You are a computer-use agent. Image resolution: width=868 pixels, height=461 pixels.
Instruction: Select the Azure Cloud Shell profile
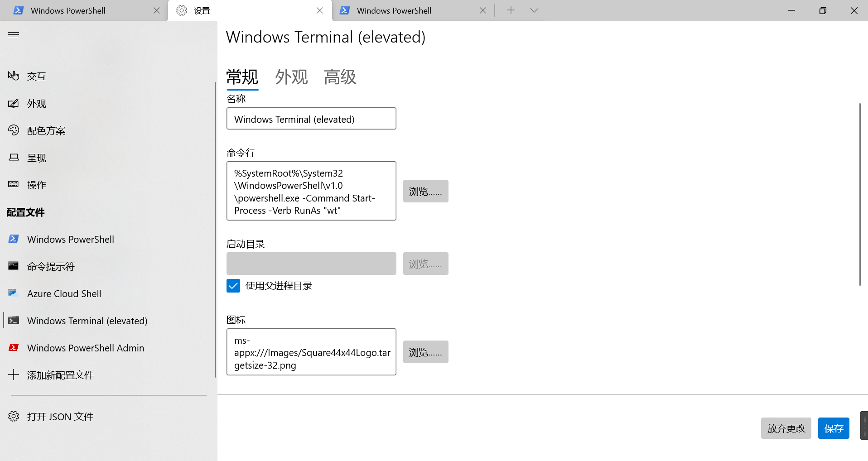[64, 293]
